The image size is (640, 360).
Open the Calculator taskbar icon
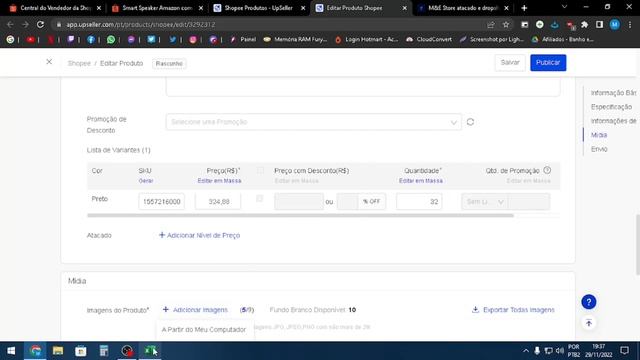104,351
